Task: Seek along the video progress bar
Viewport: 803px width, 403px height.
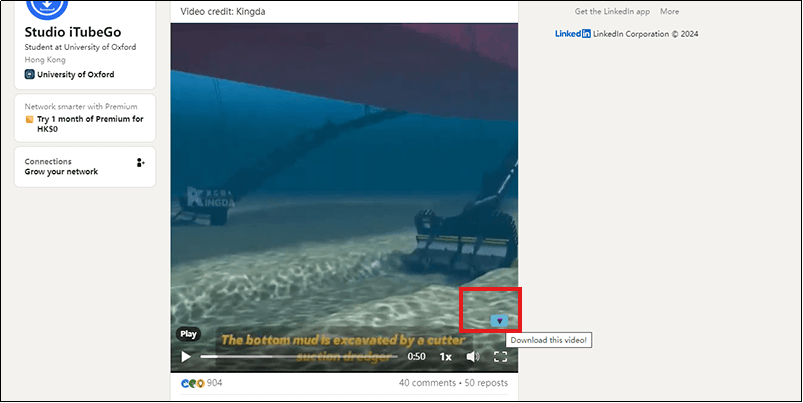Action: pos(299,356)
